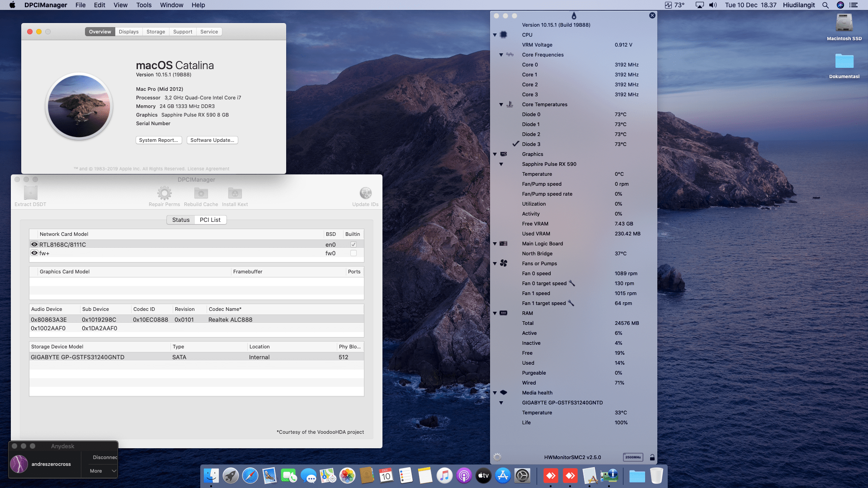Toggle eye icon for RTL8168C/8111C
Screen dimensions: 868x488
pyautogui.click(x=34, y=244)
